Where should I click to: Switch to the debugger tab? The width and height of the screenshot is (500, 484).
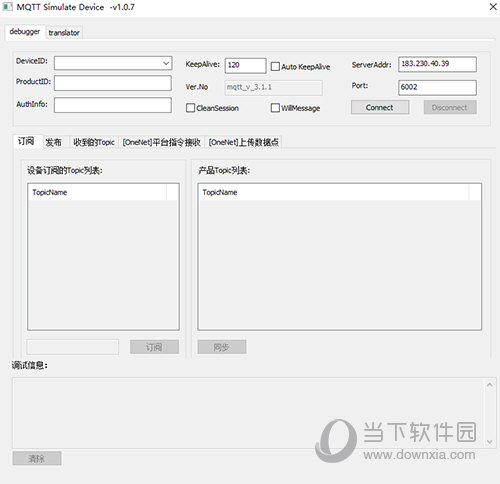click(25, 32)
